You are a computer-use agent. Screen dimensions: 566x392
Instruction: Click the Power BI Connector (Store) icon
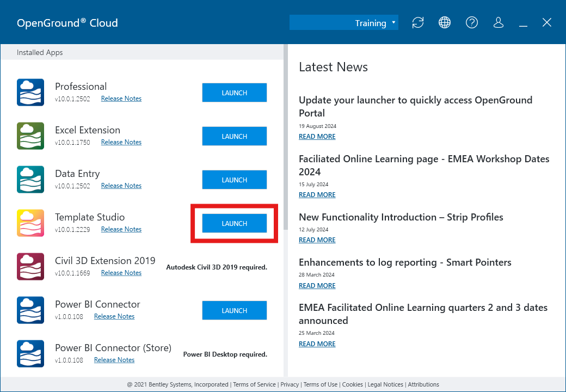(30, 354)
